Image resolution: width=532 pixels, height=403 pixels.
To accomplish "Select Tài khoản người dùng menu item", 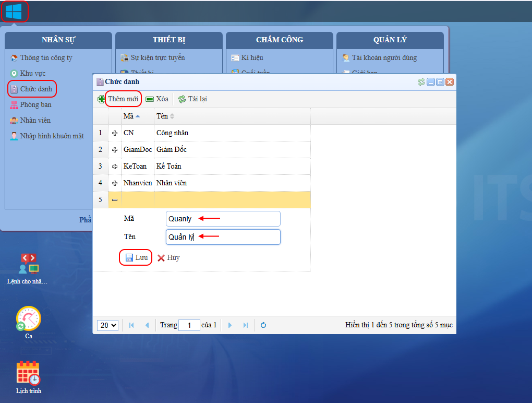I will [384, 58].
